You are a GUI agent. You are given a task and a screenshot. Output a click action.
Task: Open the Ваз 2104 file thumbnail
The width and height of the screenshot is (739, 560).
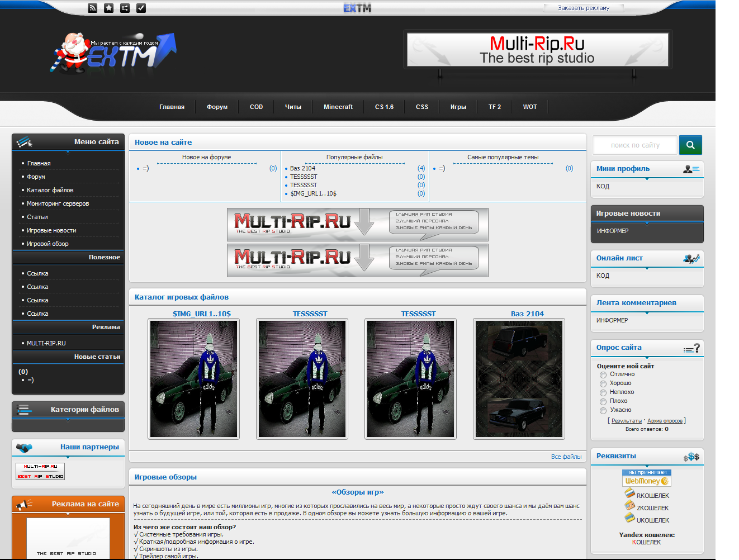(x=519, y=378)
